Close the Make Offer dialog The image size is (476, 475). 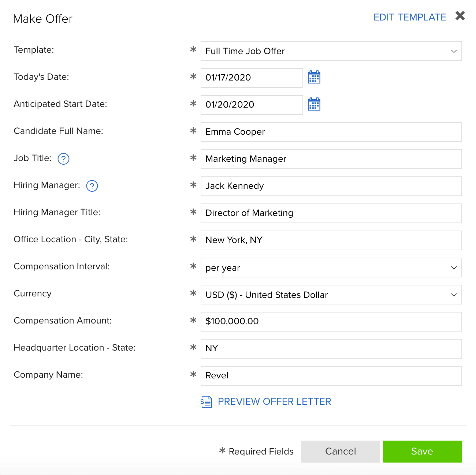click(x=460, y=16)
